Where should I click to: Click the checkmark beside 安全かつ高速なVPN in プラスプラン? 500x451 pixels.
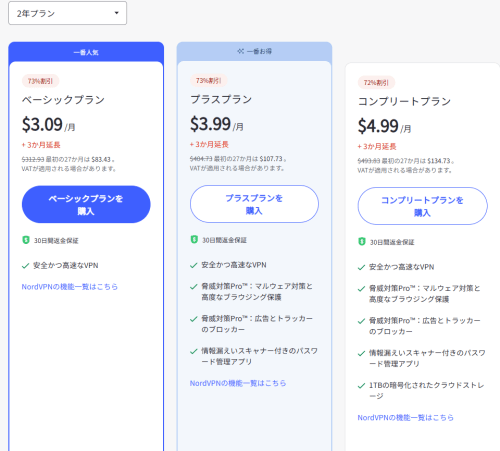pyautogui.click(x=194, y=265)
